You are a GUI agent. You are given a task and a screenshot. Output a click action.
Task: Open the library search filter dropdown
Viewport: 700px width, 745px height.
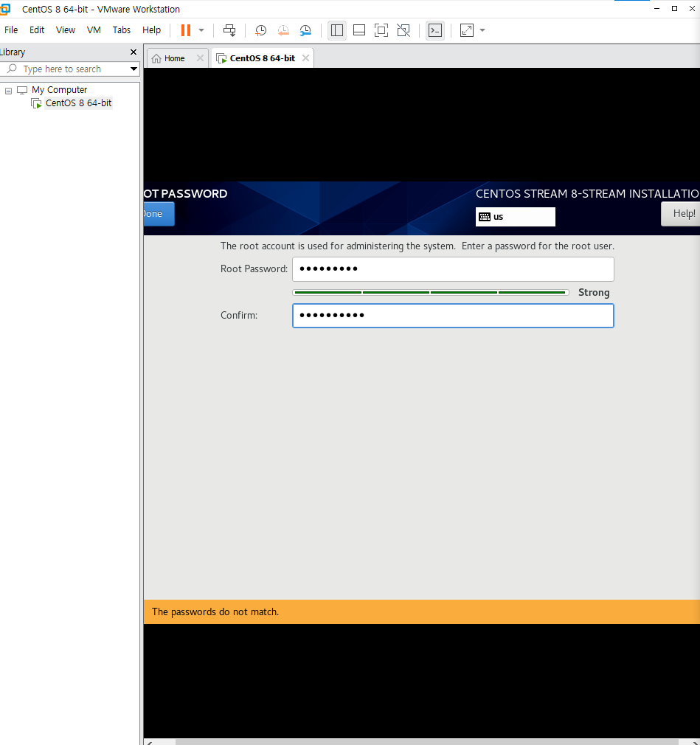pyautogui.click(x=134, y=69)
